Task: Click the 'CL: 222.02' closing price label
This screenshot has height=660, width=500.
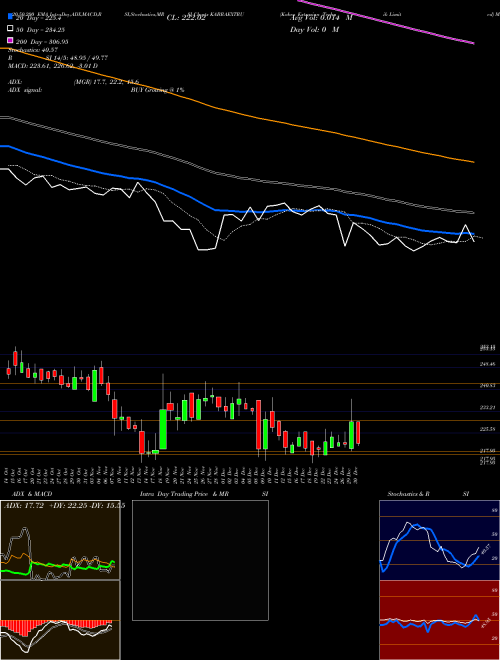Action: coord(186,18)
